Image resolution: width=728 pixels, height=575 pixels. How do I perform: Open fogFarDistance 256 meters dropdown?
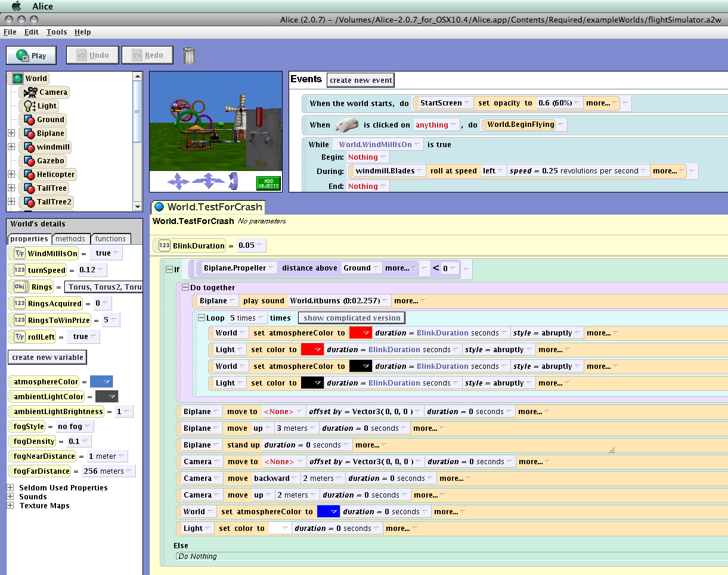(x=108, y=471)
